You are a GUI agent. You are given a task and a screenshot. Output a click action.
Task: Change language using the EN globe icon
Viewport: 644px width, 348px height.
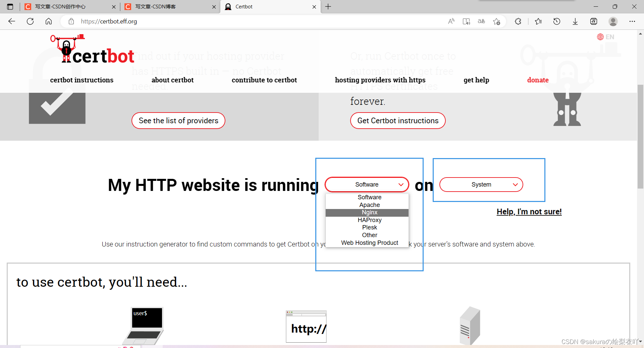[605, 37]
